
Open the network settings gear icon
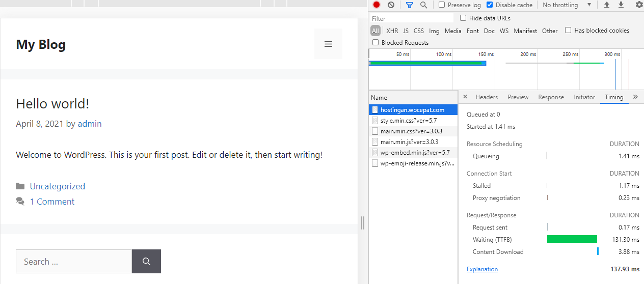(x=639, y=5)
